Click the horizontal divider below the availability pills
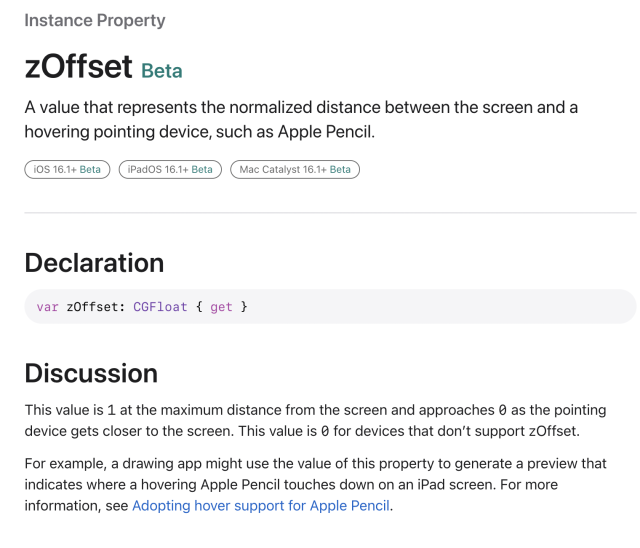This screenshot has height=548, width=640. point(330,212)
